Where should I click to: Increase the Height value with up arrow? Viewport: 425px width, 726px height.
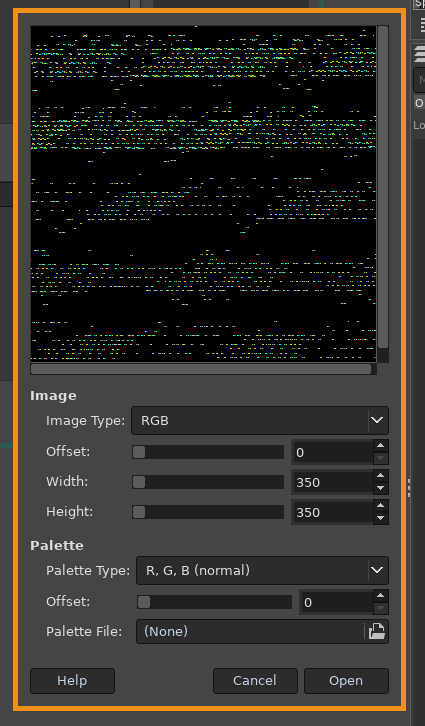(381, 506)
